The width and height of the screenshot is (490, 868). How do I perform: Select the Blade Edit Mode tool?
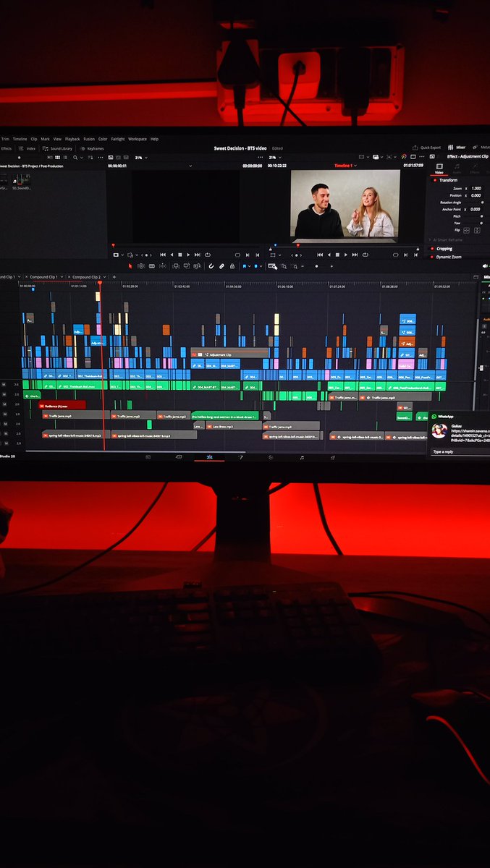[x=162, y=266]
